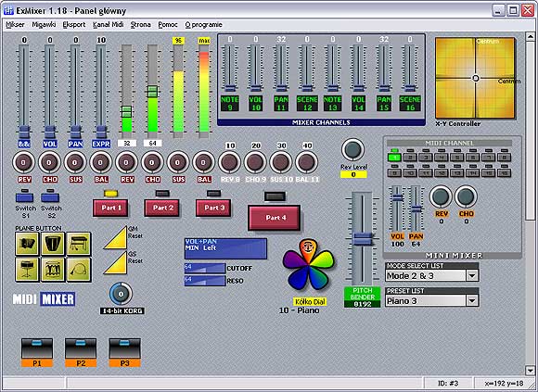Screen dimensions: 538x392
Task: Click the vertical scrollbar down arrow
Action: pos(530,370)
